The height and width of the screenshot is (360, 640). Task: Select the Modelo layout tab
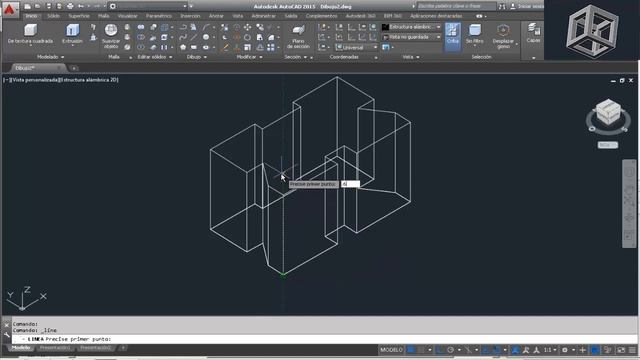coord(21,348)
